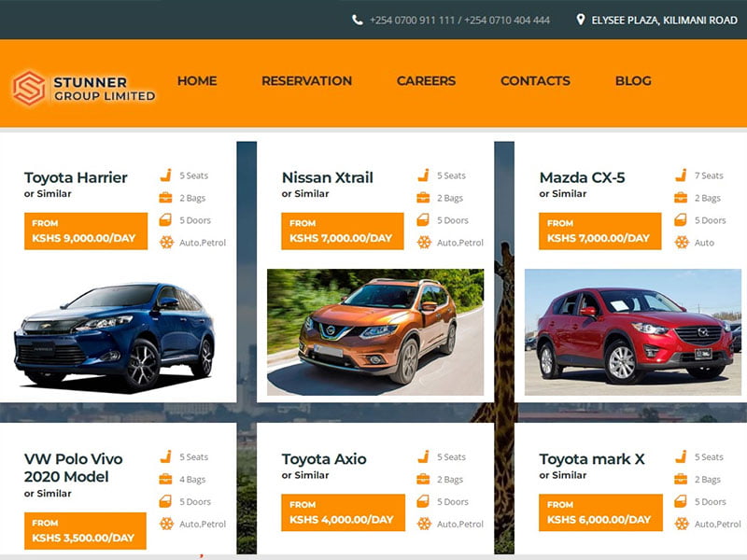Click door icon on Nissan Xtrail card
747x560 pixels.
(x=423, y=220)
